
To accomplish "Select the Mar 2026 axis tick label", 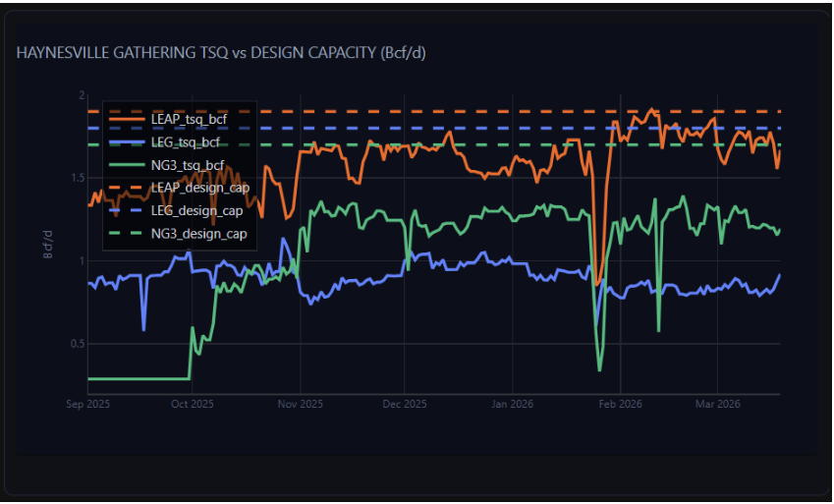I will point(717,404).
